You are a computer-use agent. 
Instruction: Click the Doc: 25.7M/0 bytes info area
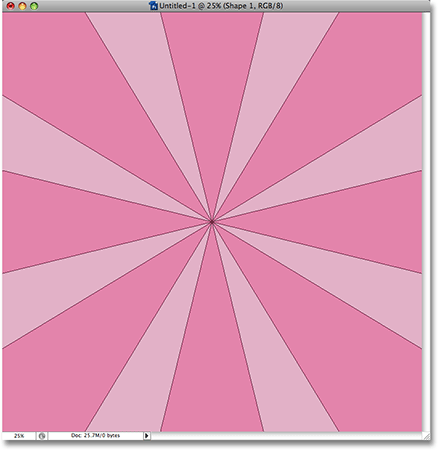click(x=95, y=436)
